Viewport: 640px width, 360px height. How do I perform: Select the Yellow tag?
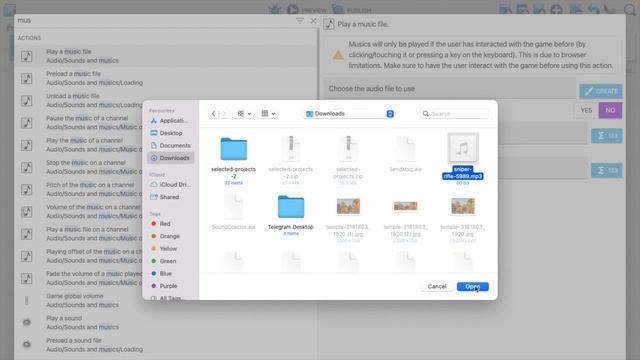click(x=164, y=249)
